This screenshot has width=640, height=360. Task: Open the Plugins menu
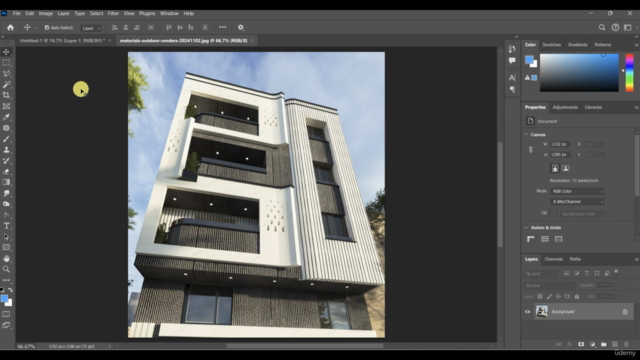147,13
